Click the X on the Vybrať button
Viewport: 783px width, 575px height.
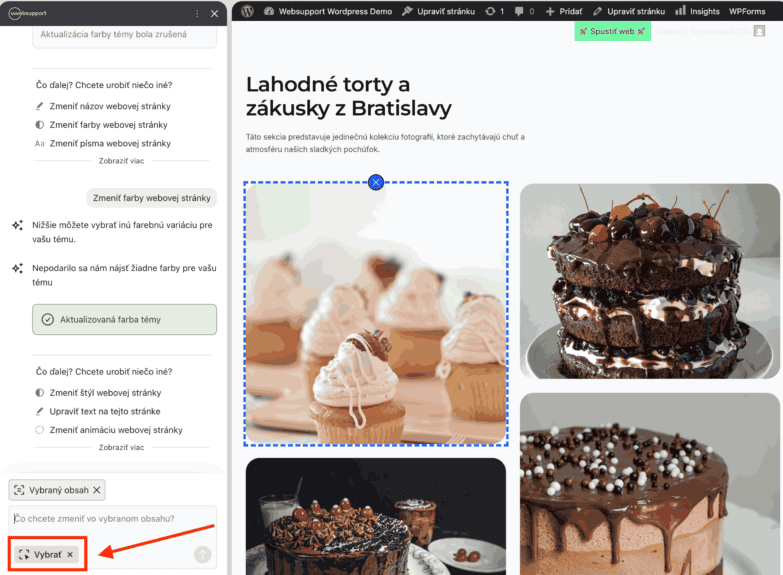click(x=70, y=554)
